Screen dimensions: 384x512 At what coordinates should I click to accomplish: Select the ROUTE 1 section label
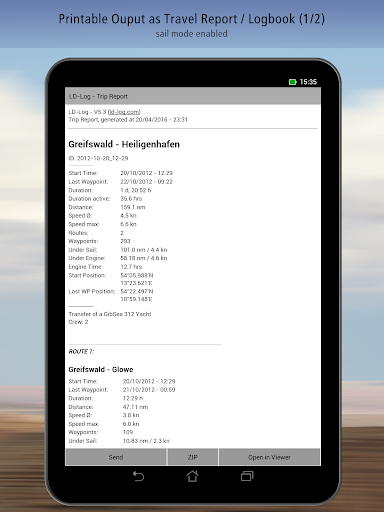81,352
